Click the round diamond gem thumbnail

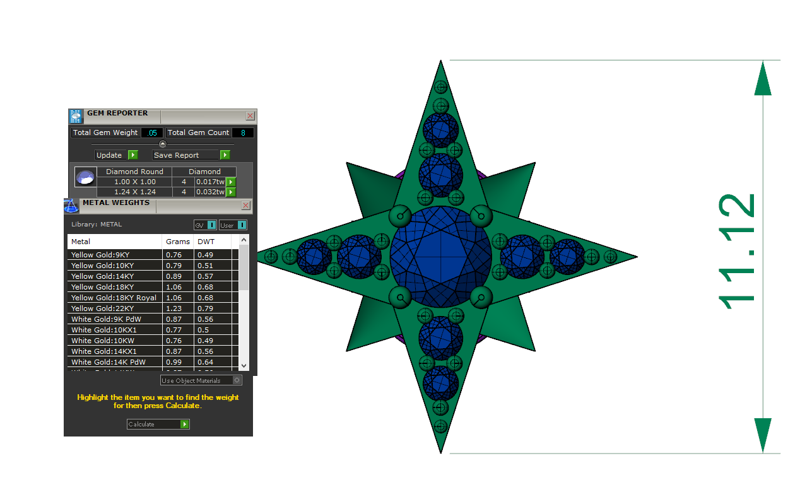coord(85,177)
